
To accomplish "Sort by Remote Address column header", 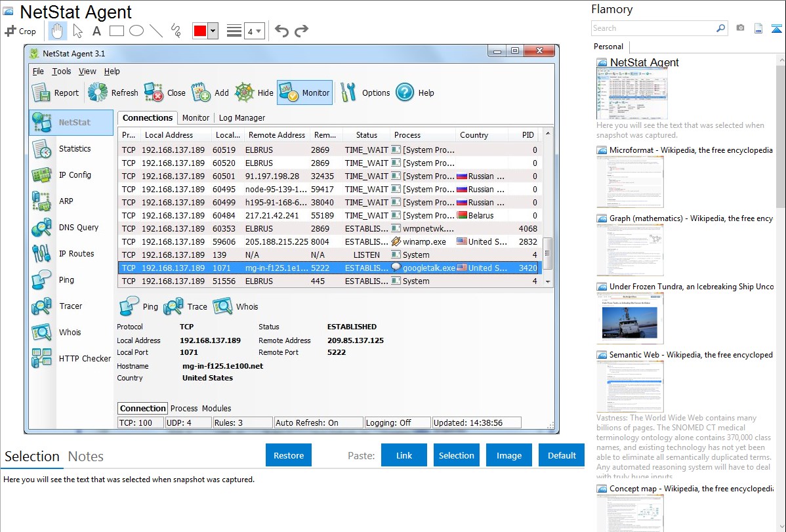I will [x=277, y=135].
